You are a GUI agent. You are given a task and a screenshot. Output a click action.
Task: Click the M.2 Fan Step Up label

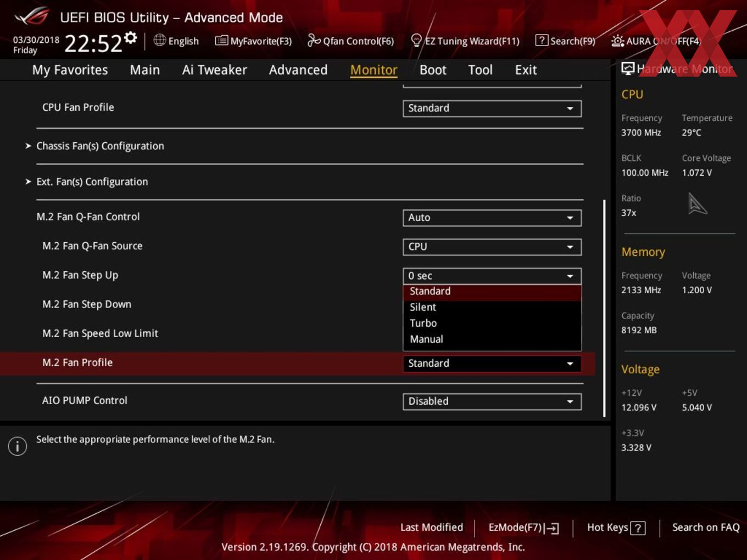tap(80, 275)
